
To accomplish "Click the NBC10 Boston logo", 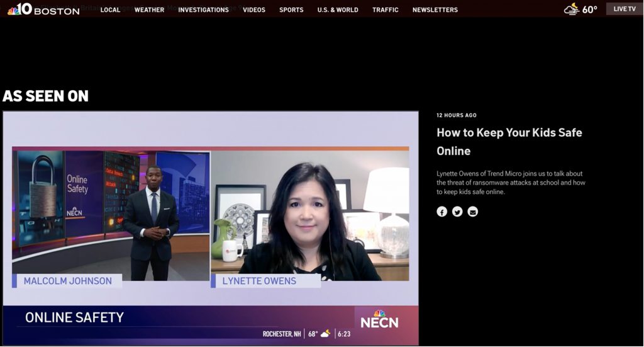I will (43, 9).
